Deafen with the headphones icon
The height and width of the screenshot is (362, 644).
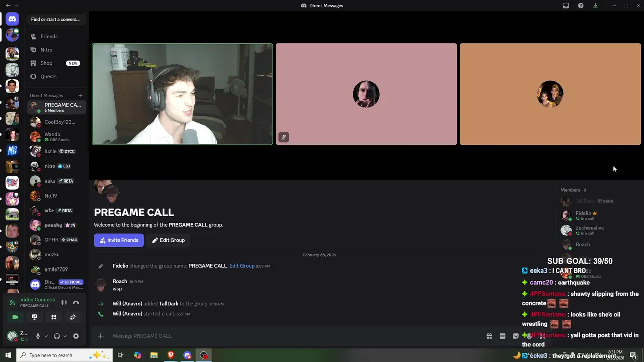coord(57,336)
